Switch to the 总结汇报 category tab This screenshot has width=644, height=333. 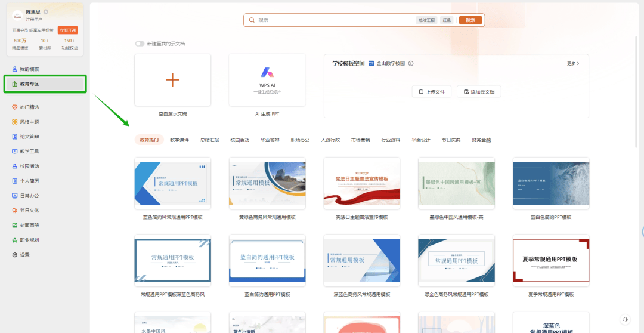209,140
